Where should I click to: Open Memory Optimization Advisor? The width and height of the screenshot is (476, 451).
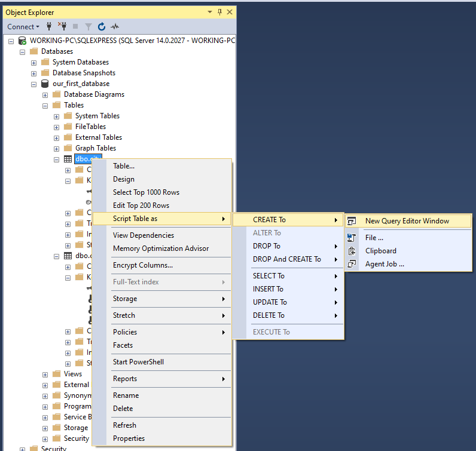[162, 248]
